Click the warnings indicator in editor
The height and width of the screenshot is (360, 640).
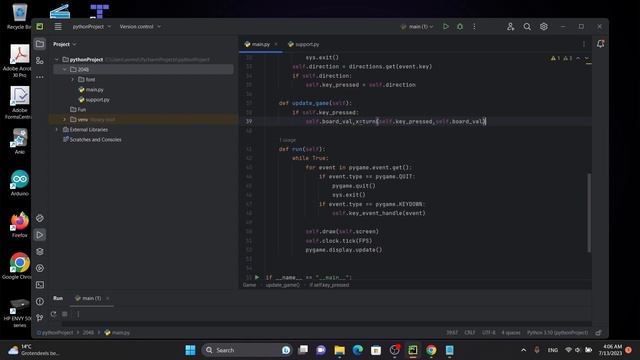(561, 58)
